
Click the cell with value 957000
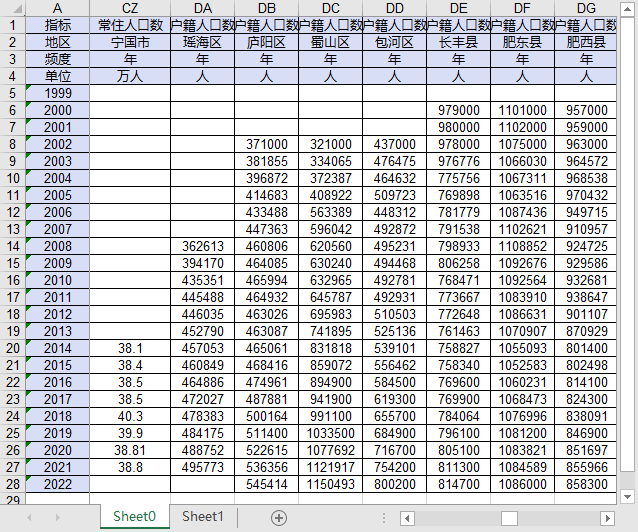586,110
